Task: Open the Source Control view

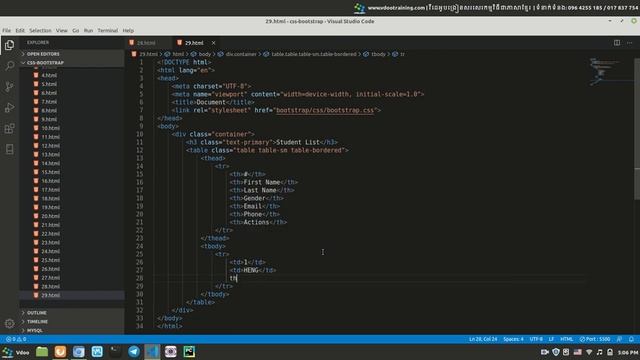Action: tap(9, 87)
